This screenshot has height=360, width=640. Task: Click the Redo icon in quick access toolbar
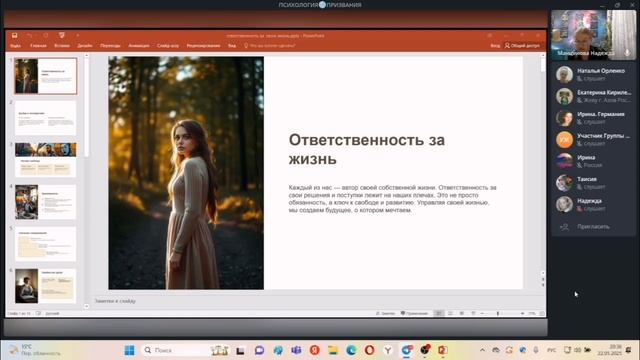(46, 36)
